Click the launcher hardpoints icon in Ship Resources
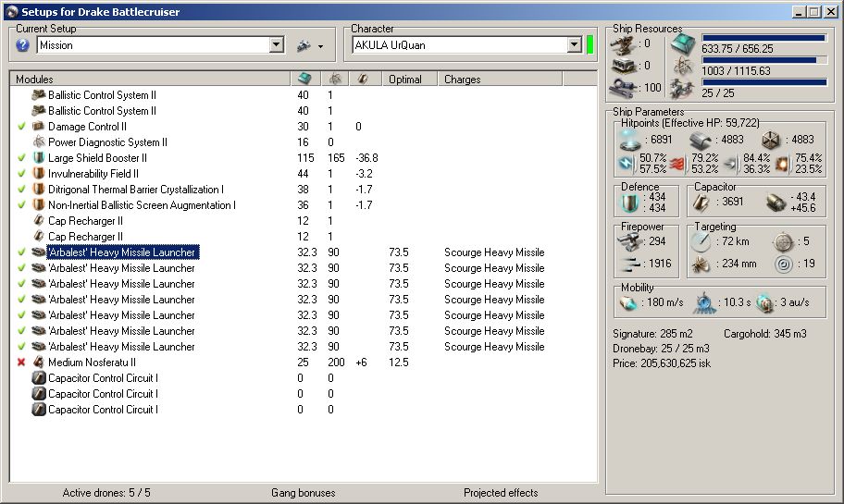844x504 pixels. coord(624,67)
